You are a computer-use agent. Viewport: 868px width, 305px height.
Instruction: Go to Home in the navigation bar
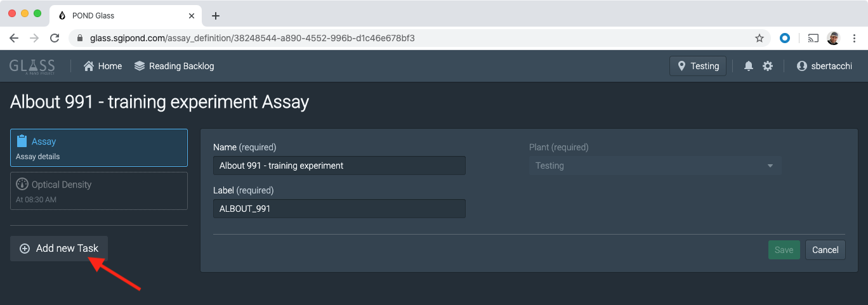[x=102, y=66]
